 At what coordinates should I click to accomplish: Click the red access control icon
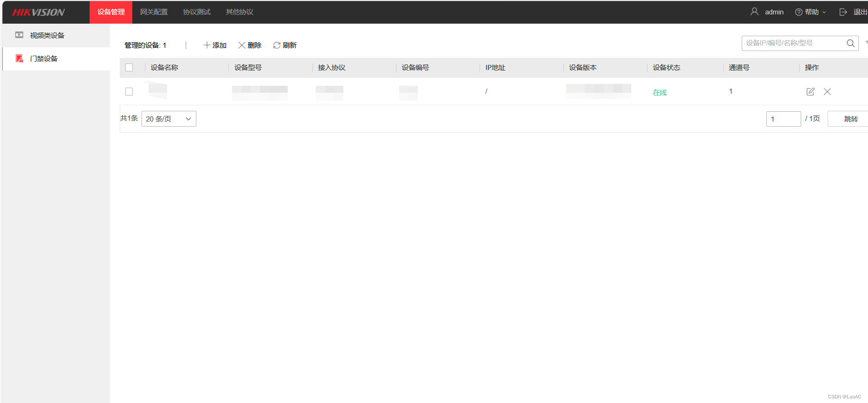click(x=19, y=58)
